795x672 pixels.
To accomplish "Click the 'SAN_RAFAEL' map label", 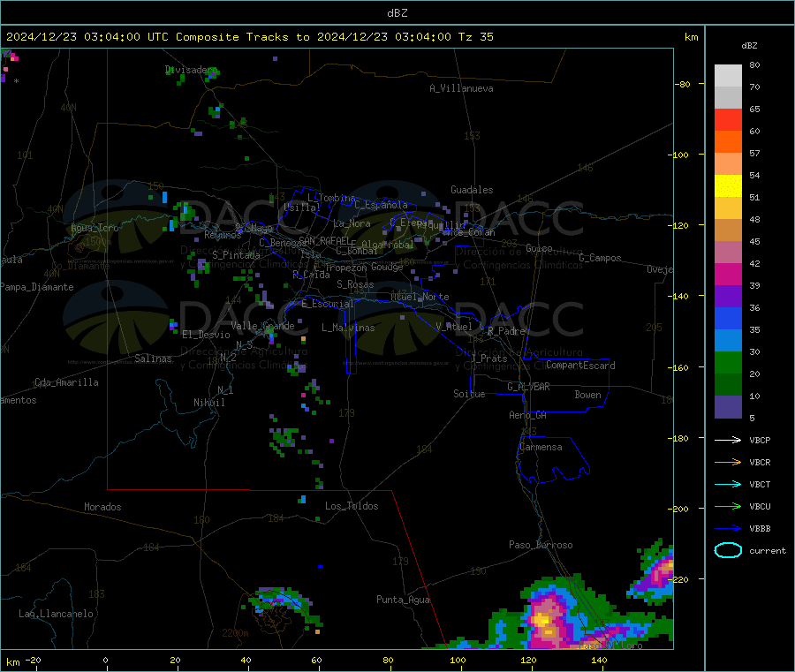I will (x=324, y=240).
